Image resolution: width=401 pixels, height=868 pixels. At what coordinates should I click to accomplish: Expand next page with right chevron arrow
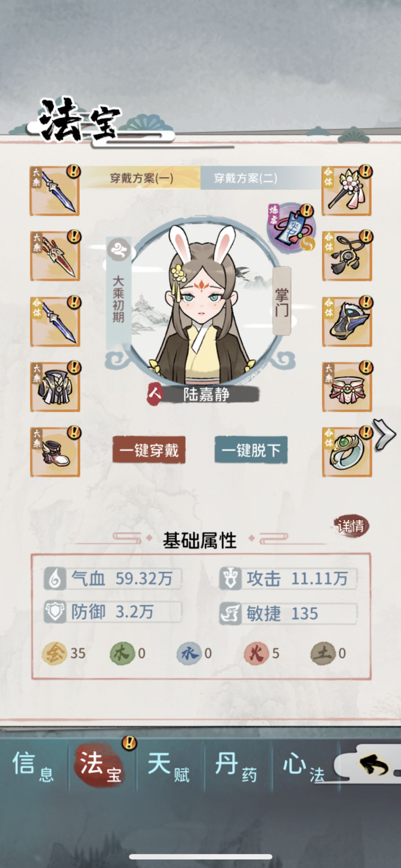(x=385, y=435)
